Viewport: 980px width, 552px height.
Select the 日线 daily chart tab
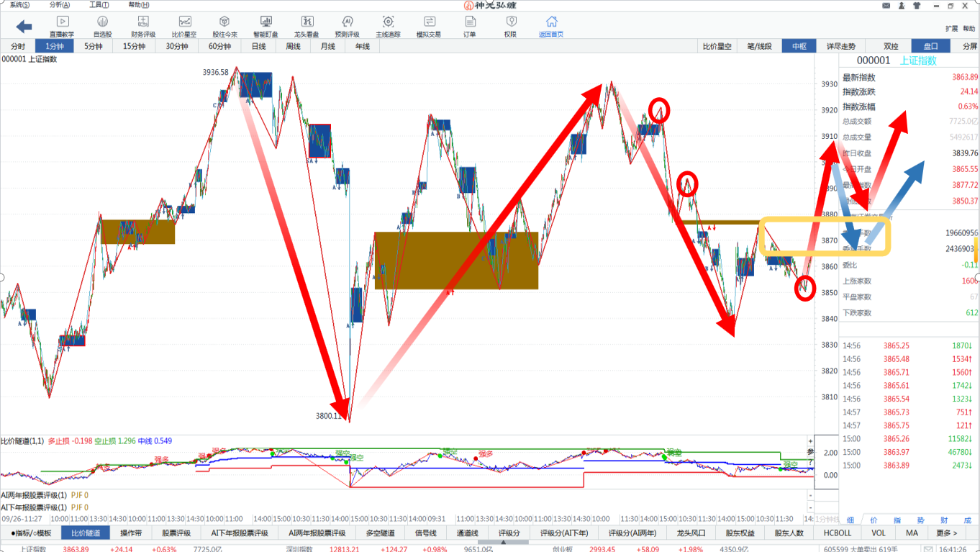pos(258,46)
